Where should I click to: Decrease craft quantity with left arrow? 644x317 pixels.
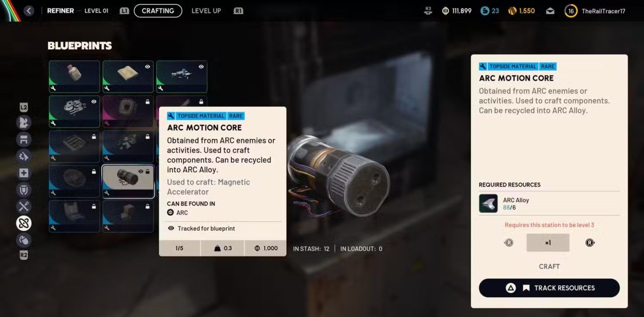pos(509,243)
